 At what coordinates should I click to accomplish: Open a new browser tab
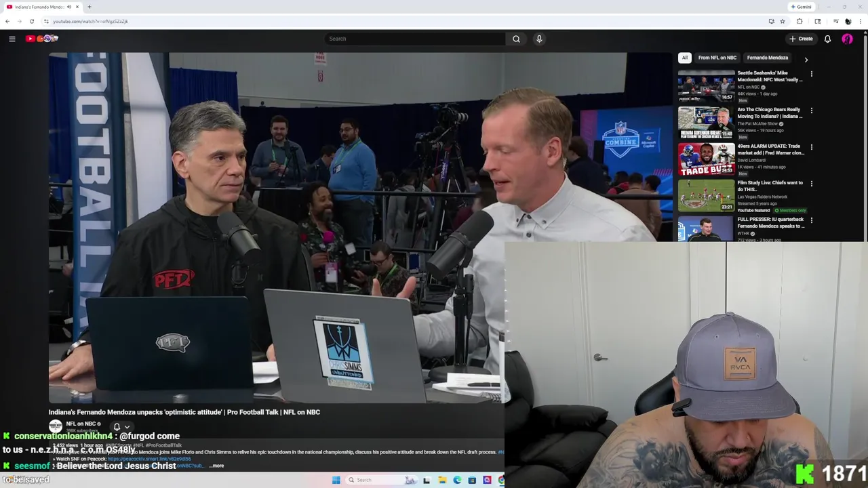tap(90, 7)
